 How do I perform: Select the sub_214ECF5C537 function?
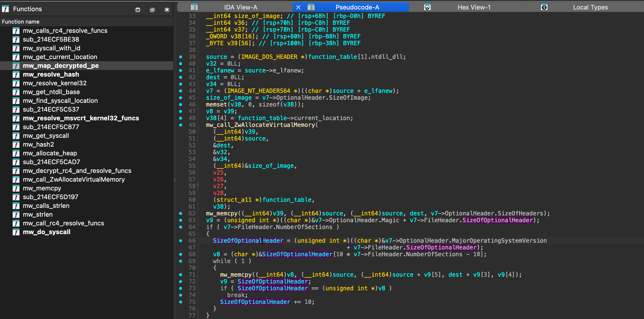51,109
